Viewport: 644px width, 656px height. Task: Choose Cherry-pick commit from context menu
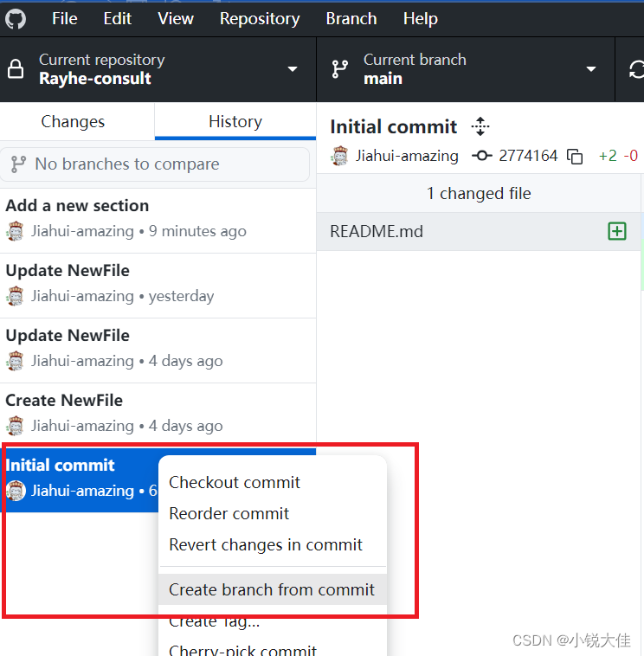273,648
